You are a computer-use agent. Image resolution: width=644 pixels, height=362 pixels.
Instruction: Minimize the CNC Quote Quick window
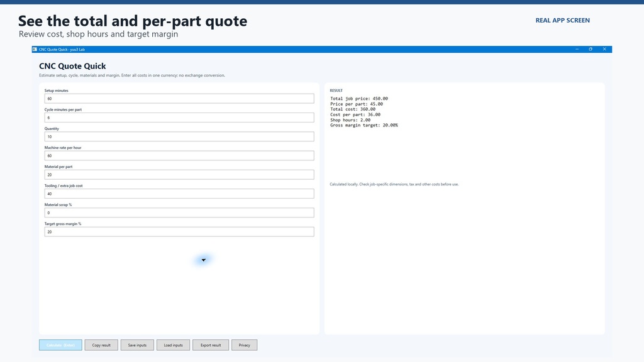(577, 49)
